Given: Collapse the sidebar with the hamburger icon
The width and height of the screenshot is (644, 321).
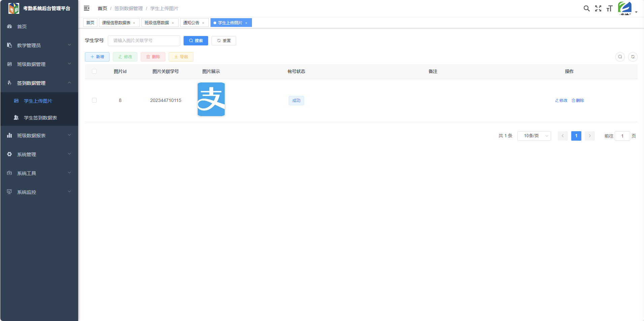Looking at the screenshot, I should [87, 8].
